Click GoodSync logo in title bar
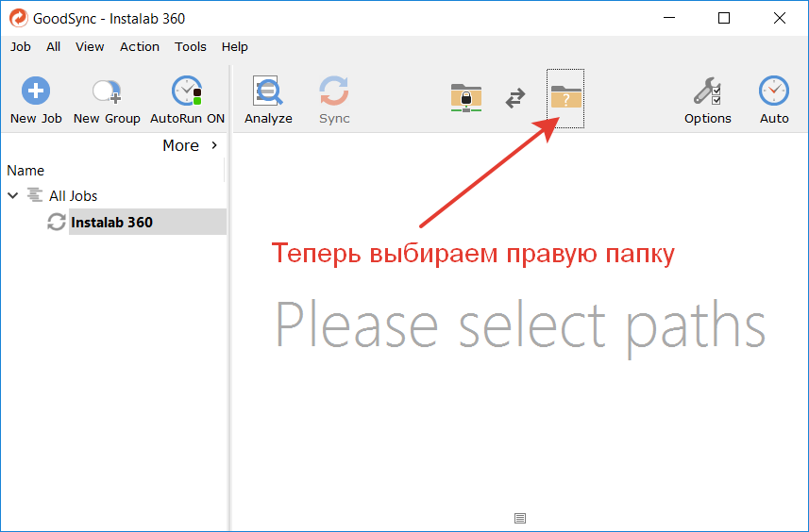This screenshot has height=532, width=809. pyautogui.click(x=19, y=18)
